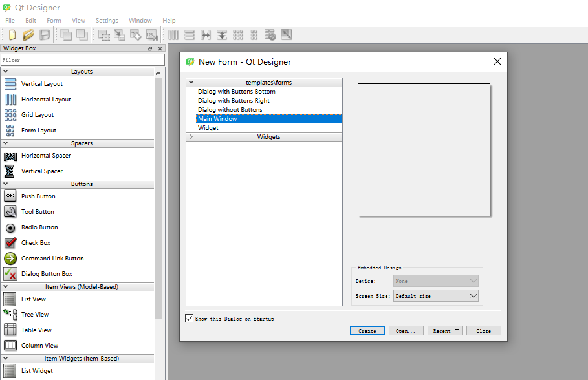
Task: Collapse the Spacers category
Action: [6, 143]
